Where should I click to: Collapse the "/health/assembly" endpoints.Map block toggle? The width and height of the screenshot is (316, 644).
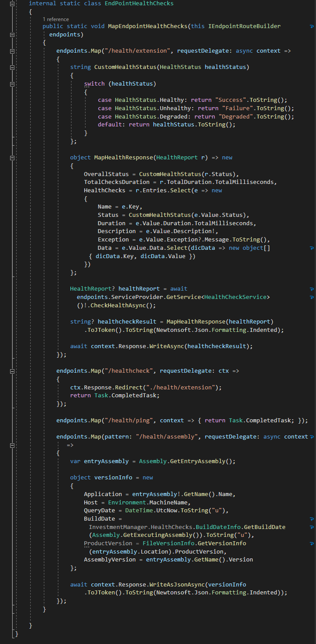tap(13, 445)
